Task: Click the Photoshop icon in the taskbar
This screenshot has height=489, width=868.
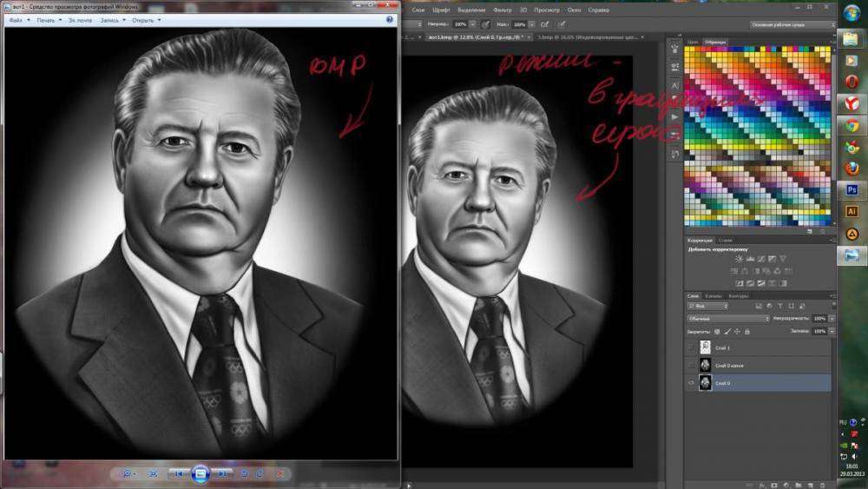Action: pyautogui.click(x=852, y=189)
